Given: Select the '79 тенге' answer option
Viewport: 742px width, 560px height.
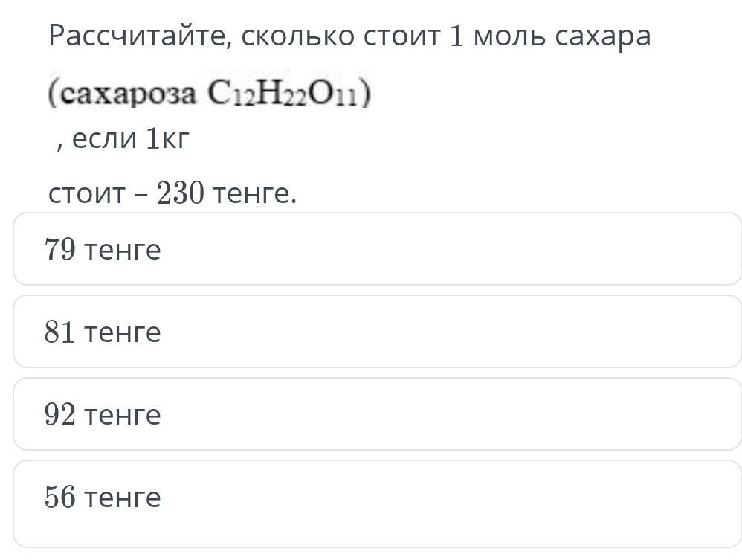Looking at the screenshot, I should [x=377, y=249].
